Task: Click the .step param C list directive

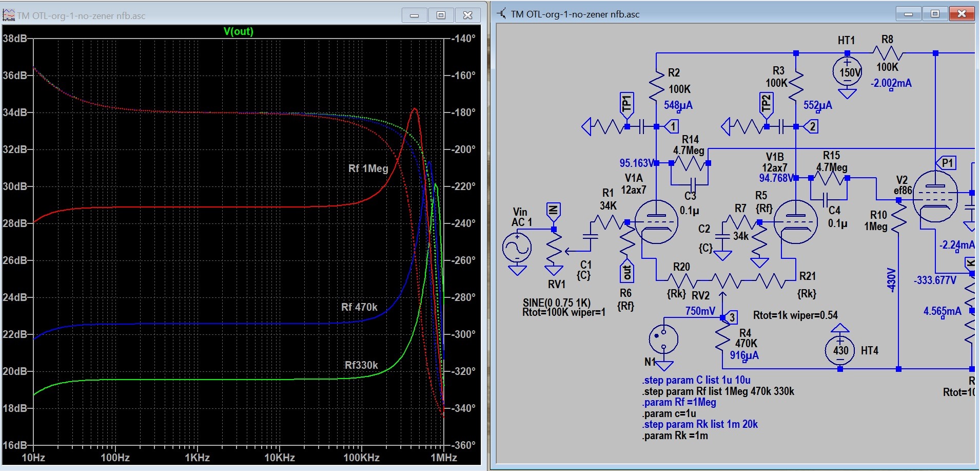Action: pos(696,380)
